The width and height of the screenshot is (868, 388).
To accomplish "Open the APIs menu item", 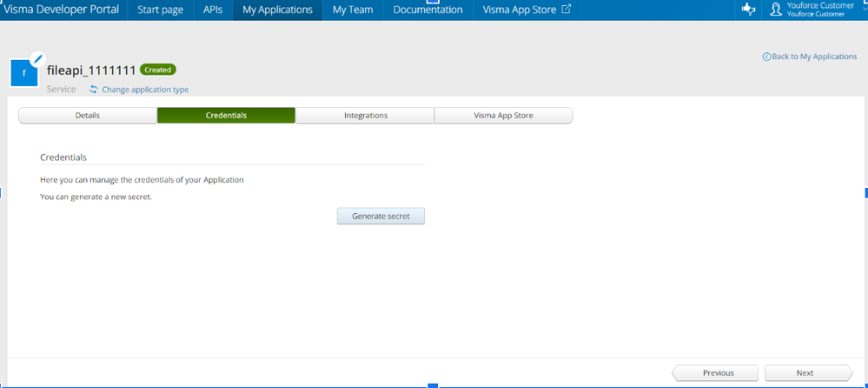I will pos(213,10).
